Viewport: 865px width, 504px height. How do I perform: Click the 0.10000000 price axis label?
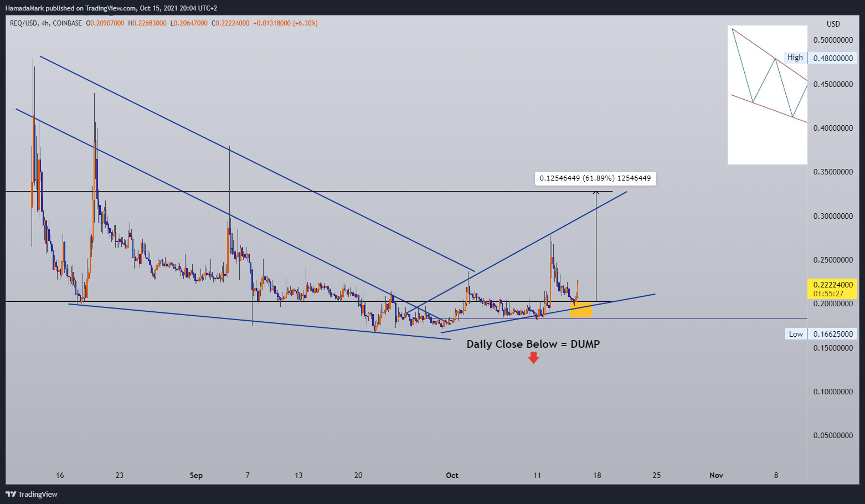[833, 392]
